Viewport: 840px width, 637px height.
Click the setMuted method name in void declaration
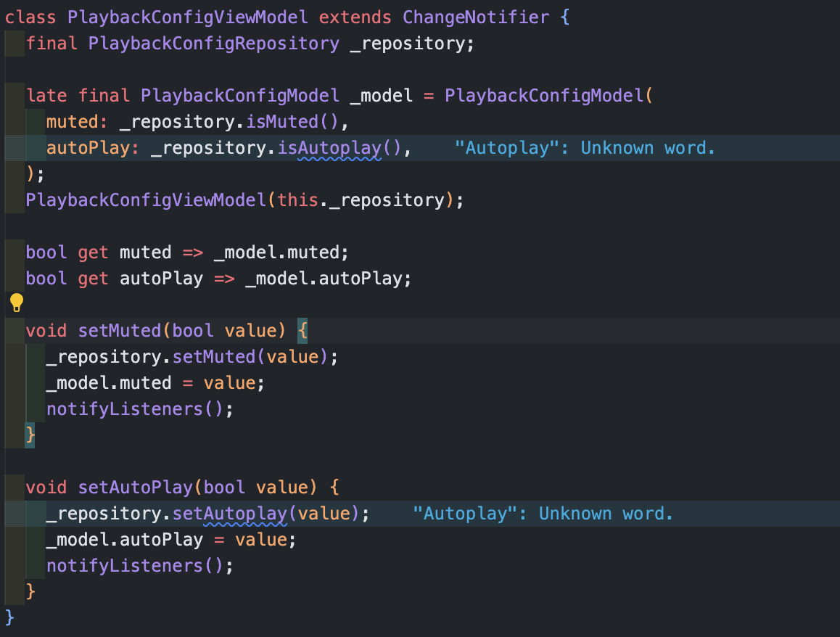click(120, 331)
